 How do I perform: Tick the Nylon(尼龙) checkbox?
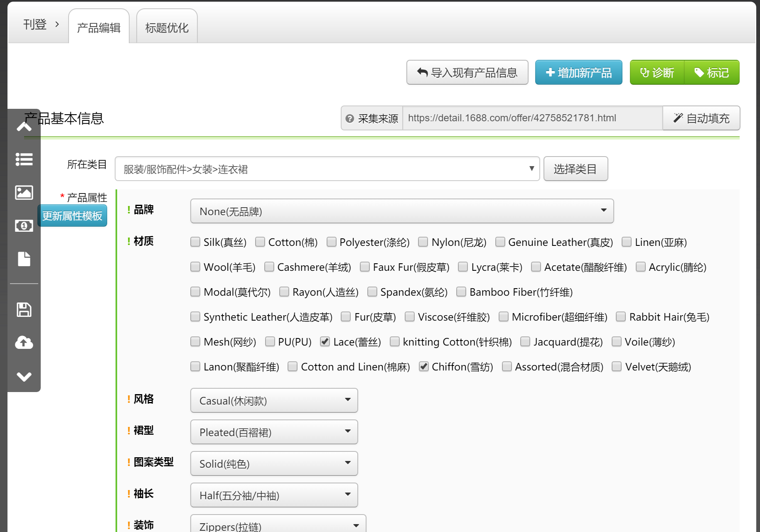coord(423,242)
